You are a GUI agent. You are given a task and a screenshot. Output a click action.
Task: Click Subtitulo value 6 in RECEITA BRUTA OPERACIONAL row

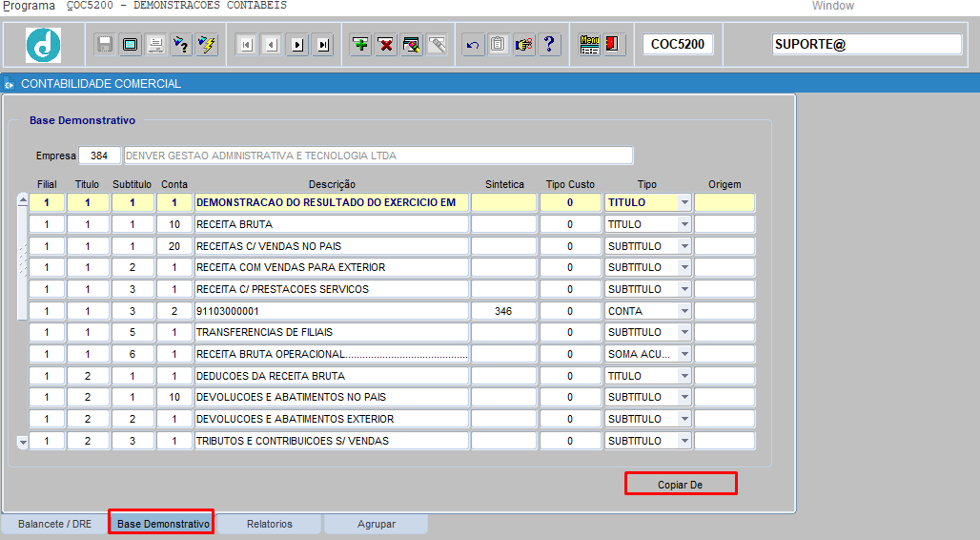[133, 354]
